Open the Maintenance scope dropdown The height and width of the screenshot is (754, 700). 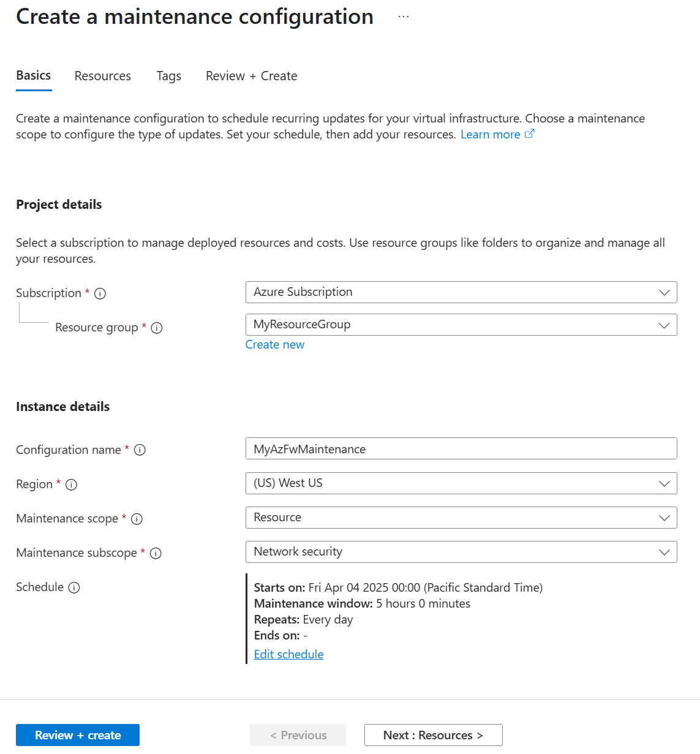click(x=664, y=518)
